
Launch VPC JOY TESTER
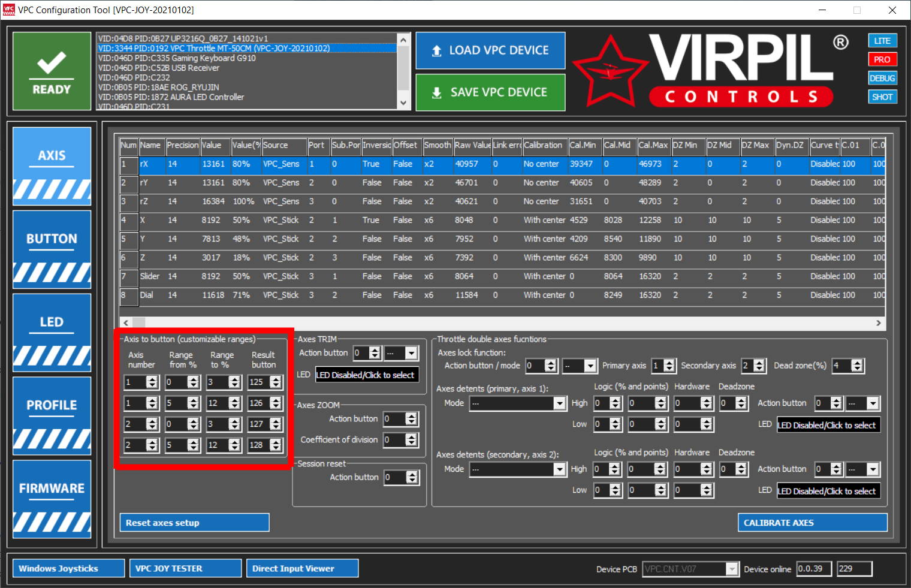click(x=185, y=568)
